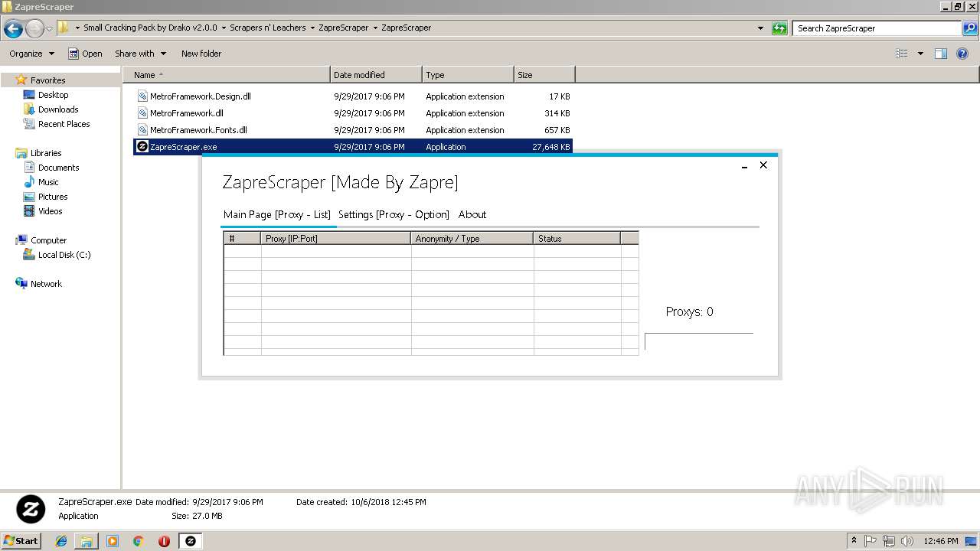Toggle the preview pane icon
980x551 pixels.
[941, 54]
